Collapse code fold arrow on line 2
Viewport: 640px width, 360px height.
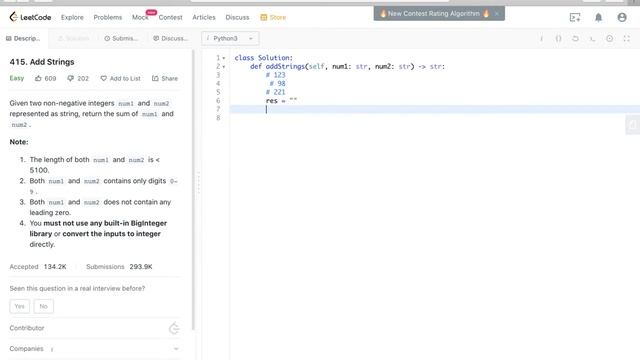pyautogui.click(x=224, y=67)
